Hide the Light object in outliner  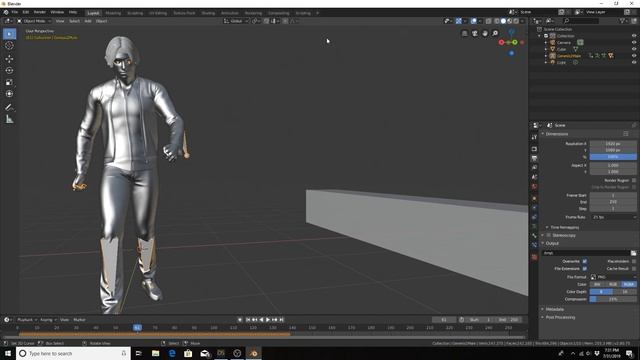[x=634, y=62]
